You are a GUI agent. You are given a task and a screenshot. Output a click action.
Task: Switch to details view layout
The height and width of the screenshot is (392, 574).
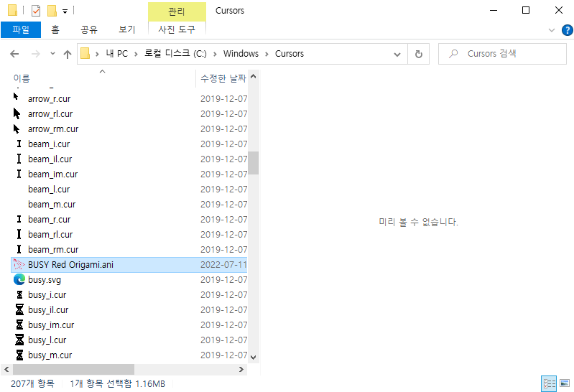[x=549, y=383]
